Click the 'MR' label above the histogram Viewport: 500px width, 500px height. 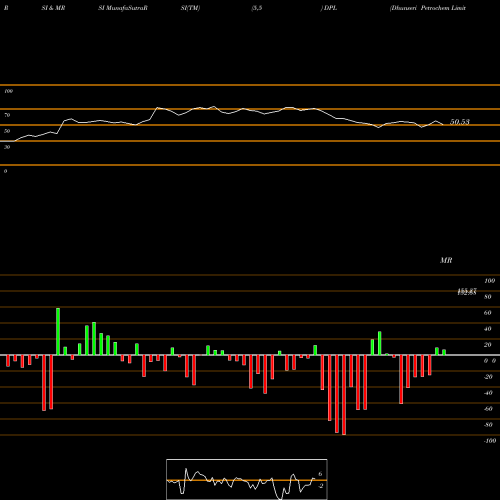pos(446,260)
